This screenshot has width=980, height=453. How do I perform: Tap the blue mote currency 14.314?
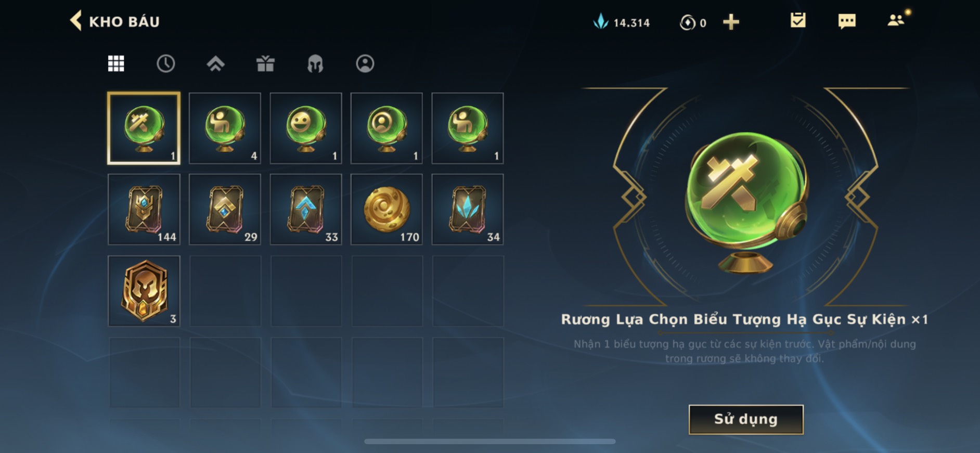click(622, 22)
